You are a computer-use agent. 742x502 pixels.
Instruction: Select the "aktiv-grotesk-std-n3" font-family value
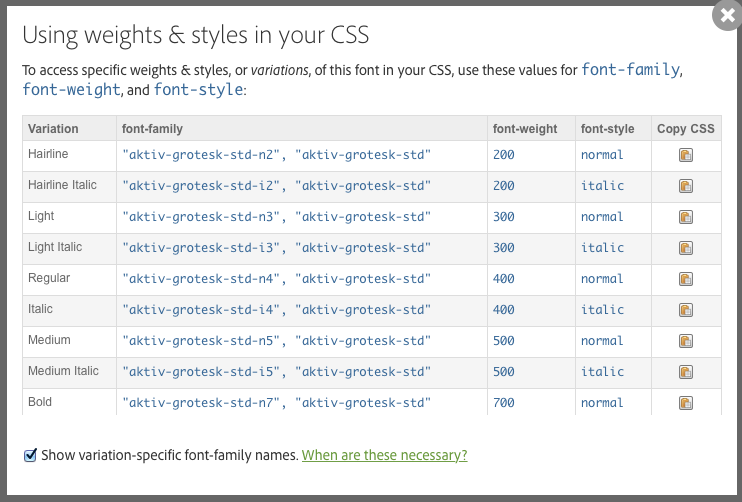201,217
